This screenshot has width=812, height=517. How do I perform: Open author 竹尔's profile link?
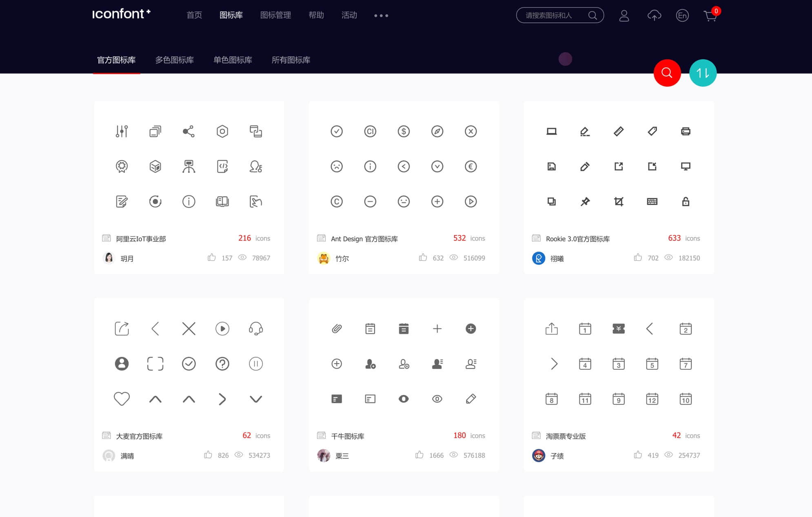click(x=342, y=258)
